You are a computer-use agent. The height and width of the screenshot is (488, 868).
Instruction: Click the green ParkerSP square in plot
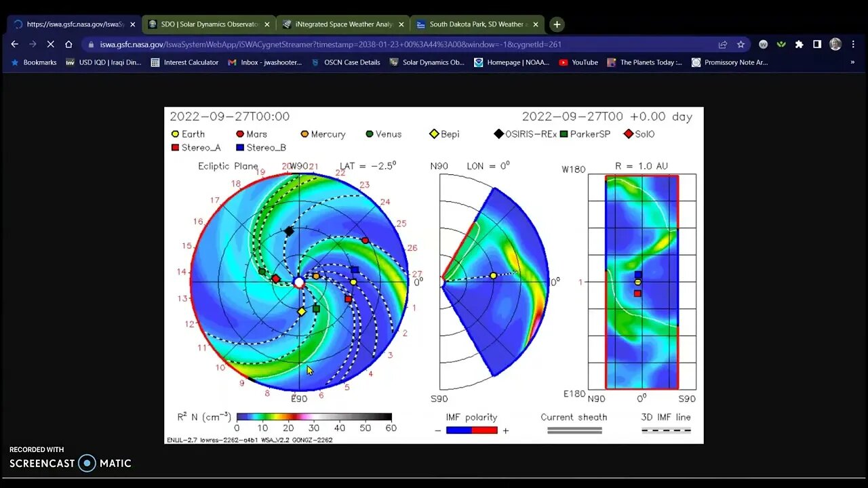click(316, 308)
